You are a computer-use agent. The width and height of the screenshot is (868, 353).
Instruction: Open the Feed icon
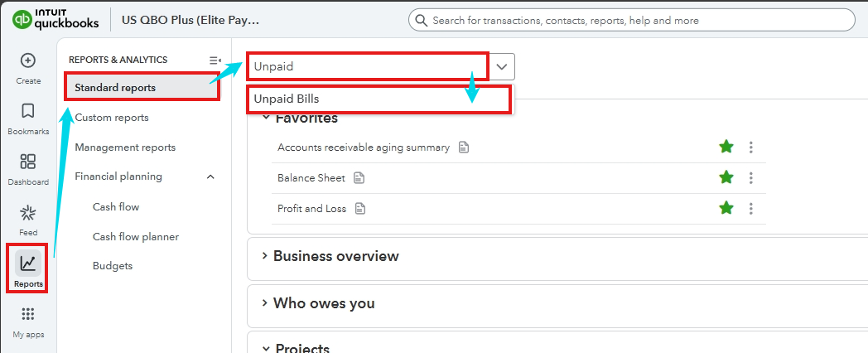27,212
